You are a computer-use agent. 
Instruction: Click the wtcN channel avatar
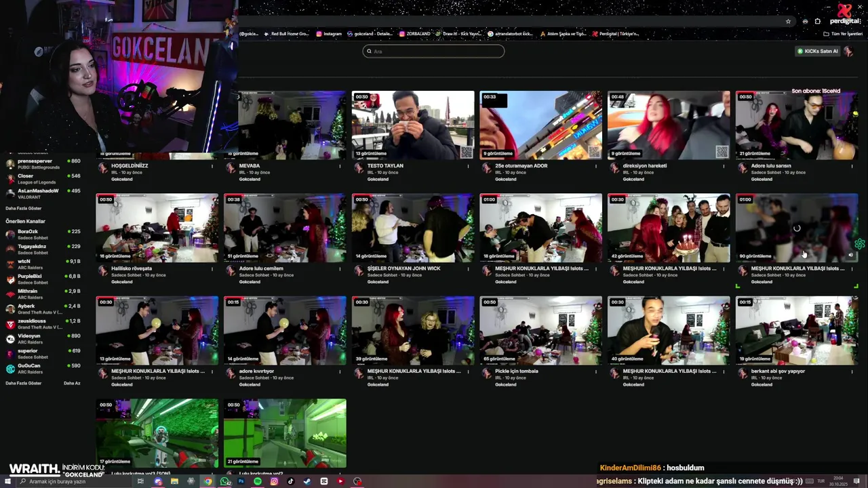pos(10,264)
